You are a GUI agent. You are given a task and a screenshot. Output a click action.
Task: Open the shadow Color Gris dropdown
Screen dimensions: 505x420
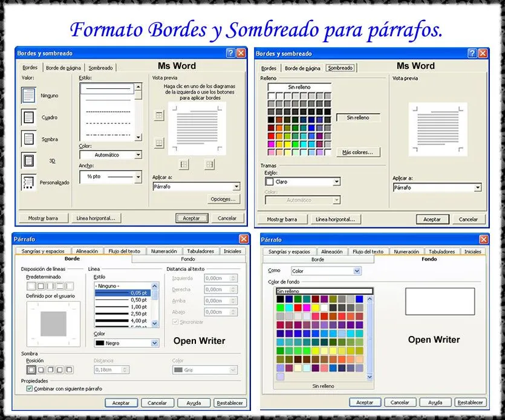point(233,370)
